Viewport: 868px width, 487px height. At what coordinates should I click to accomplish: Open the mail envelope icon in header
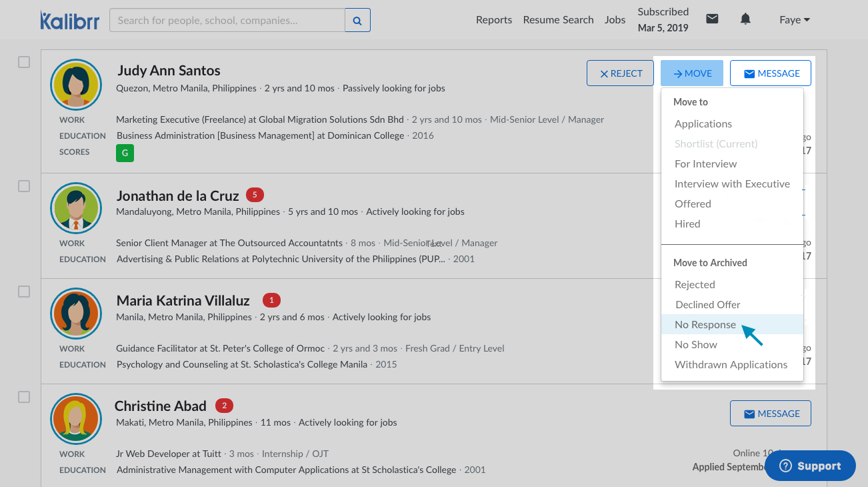[x=712, y=19]
